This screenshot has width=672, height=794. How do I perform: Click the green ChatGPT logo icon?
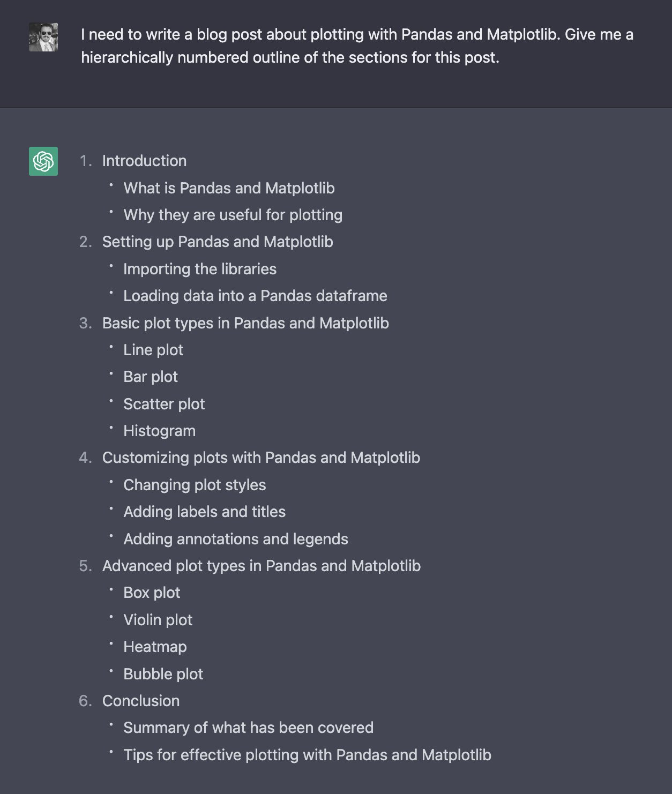(x=43, y=161)
